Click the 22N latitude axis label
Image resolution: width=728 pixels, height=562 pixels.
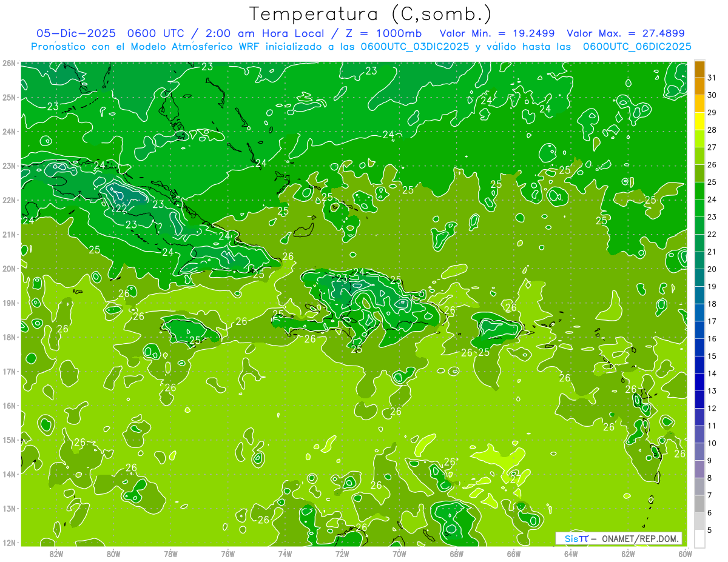tap(8, 200)
